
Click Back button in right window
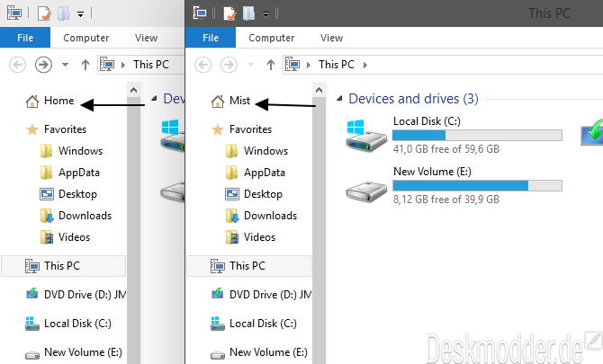pos(203,65)
